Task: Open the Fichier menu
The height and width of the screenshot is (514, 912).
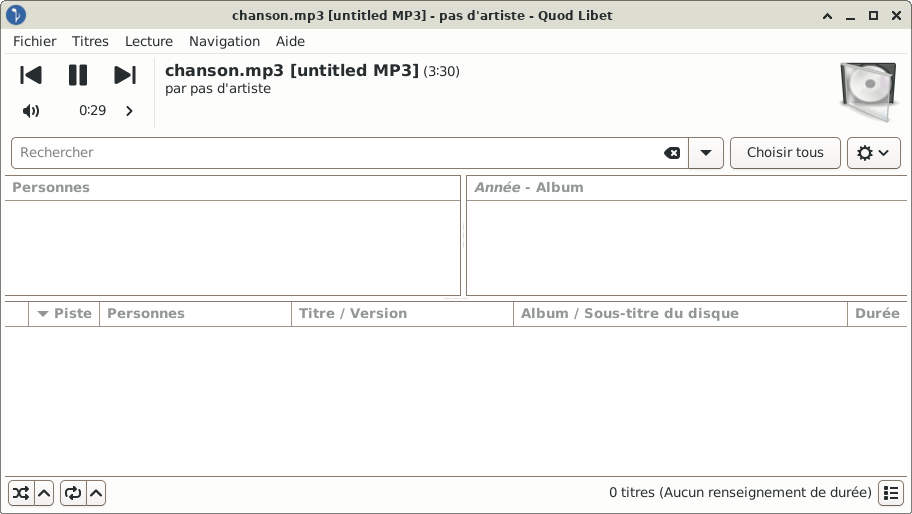Action: pyautogui.click(x=35, y=41)
